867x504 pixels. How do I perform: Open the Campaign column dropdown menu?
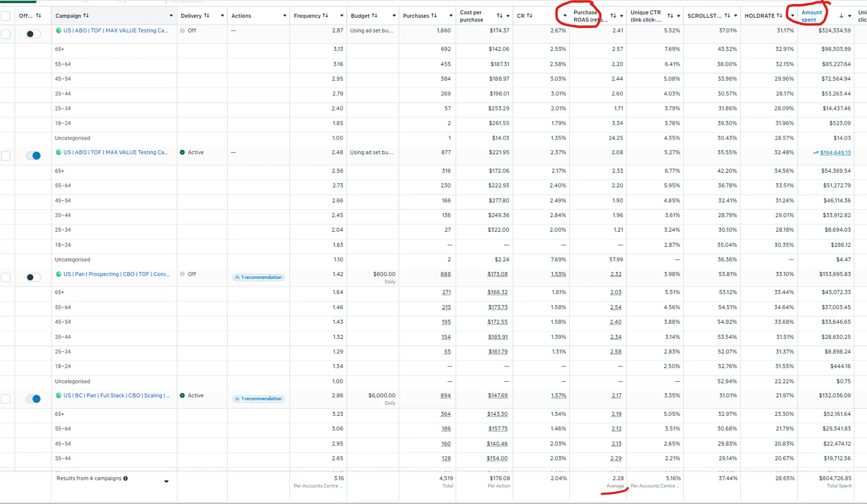pyautogui.click(x=171, y=16)
